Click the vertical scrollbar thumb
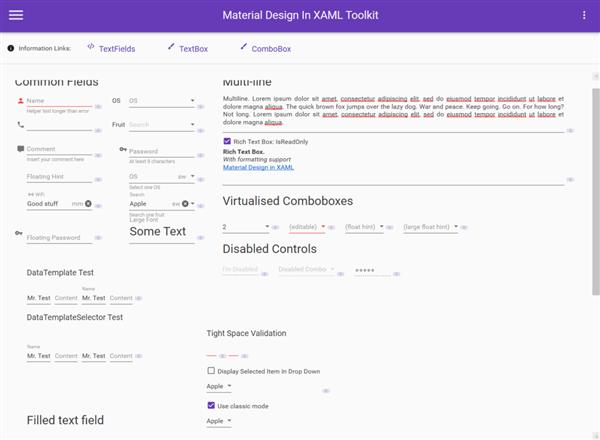The width and height of the screenshot is (600, 440). pos(596,191)
